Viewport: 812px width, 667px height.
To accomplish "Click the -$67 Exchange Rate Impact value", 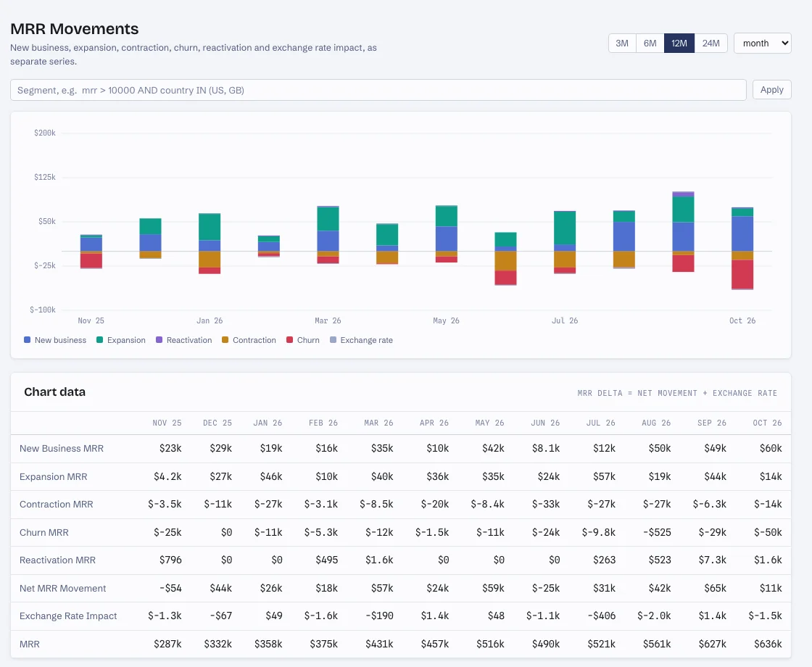I will pyautogui.click(x=220, y=616).
